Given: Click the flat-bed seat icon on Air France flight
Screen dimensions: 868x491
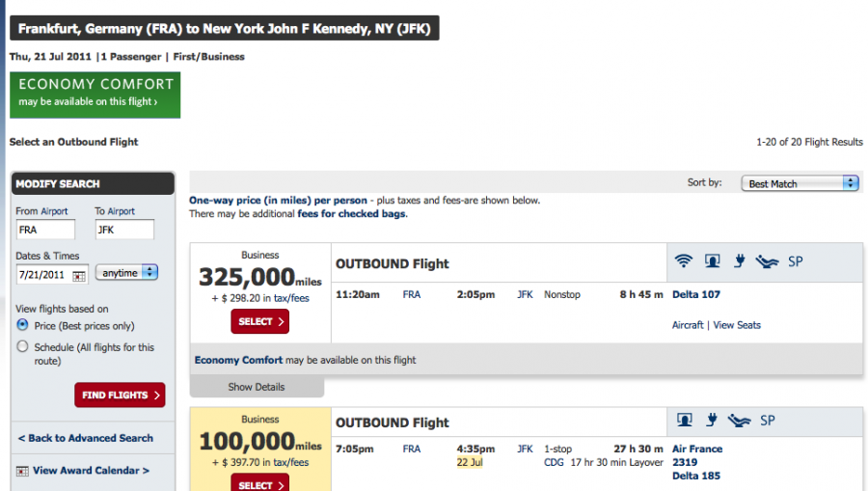Looking at the screenshot, I should (739, 421).
